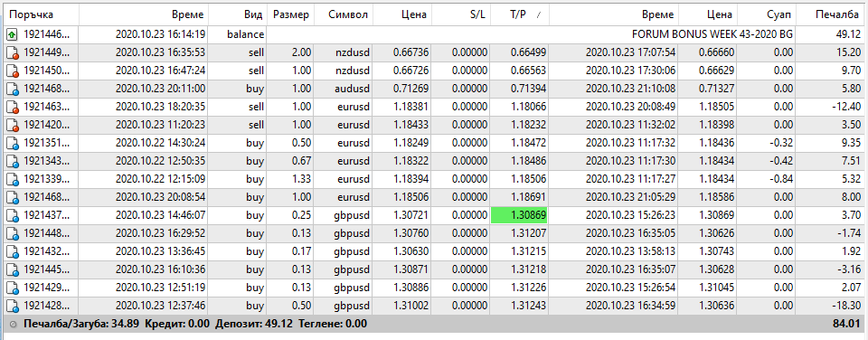The width and height of the screenshot is (868, 340).
Task: Click the buy order icon in row 1921432
Action: coord(12,251)
